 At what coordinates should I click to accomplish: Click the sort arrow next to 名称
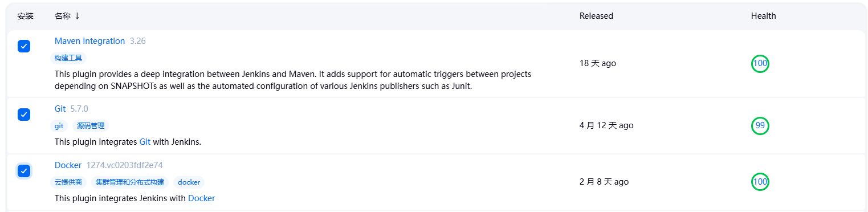77,16
